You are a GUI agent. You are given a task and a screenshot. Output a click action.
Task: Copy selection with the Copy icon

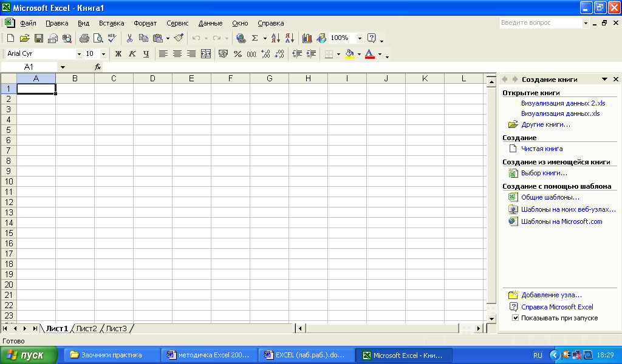[143, 38]
